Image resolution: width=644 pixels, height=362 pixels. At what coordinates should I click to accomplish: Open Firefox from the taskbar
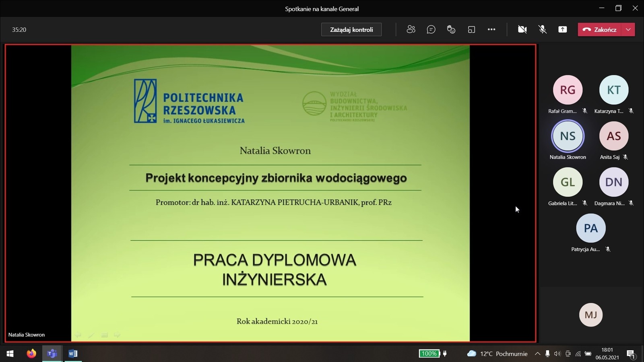click(31, 354)
